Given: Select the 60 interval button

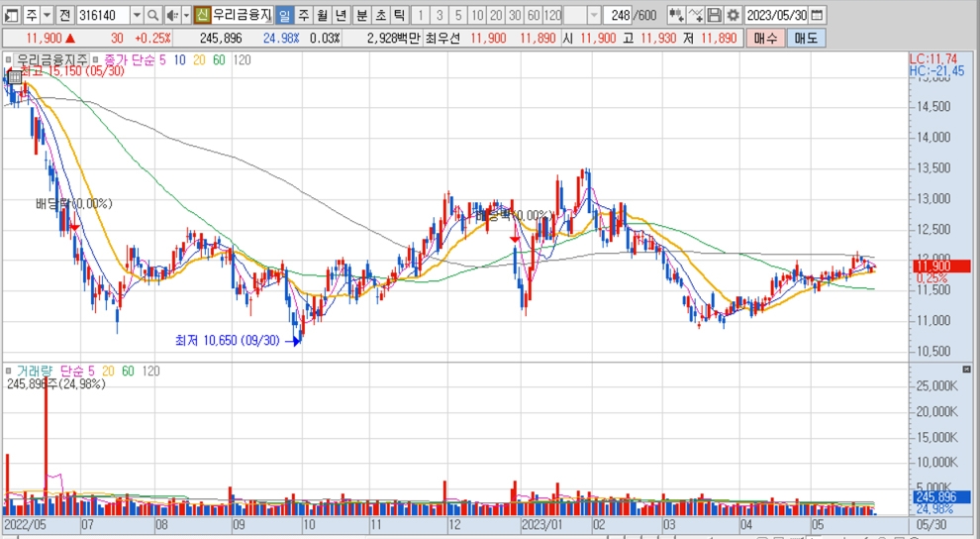Looking at the screenshot, I should point(534,16).
